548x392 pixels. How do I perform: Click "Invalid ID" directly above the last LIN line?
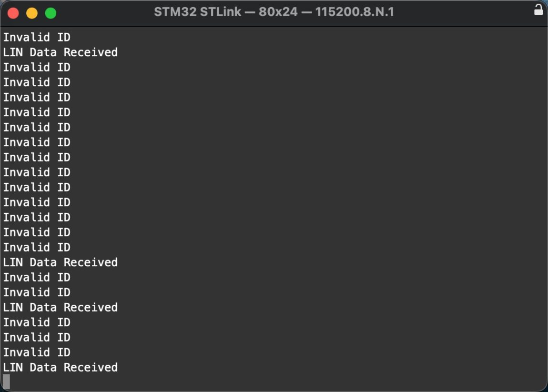tap(37, 352)
